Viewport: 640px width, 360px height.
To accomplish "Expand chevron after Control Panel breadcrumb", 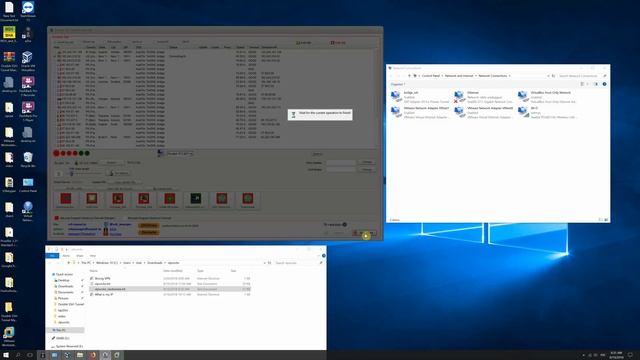I will point(442,76).
